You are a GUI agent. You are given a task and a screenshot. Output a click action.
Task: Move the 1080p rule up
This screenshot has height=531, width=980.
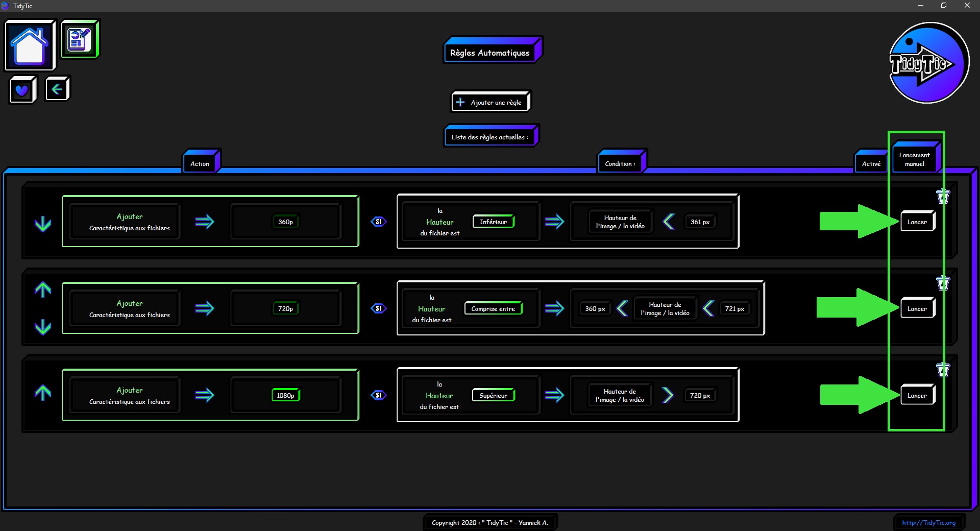[43, 393]
